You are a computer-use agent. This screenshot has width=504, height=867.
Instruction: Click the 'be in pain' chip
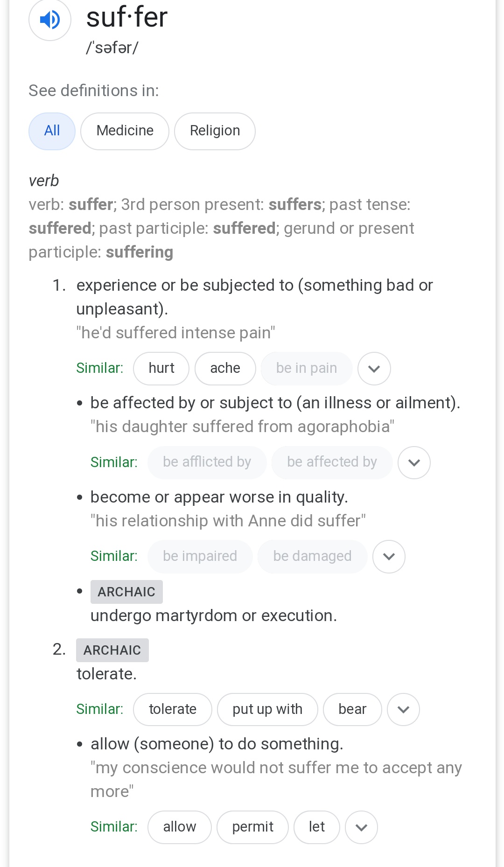tap(306, 369)
